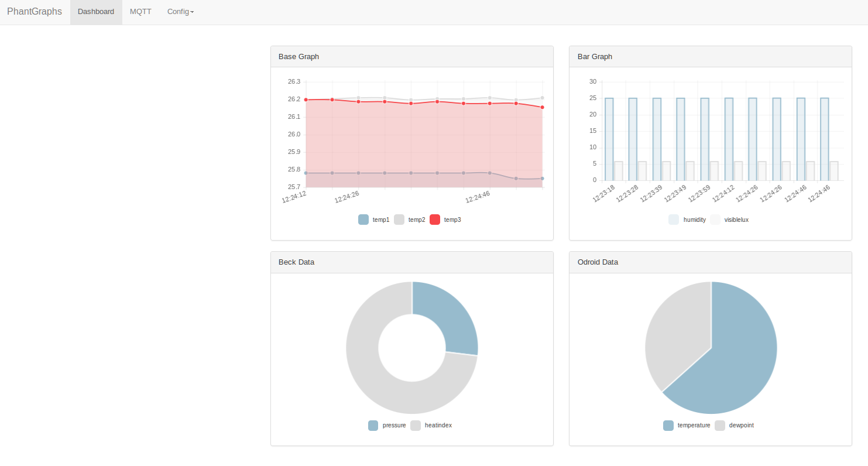Open the PhantGraphs brand link
This screenshot has height=466, width=868.
[35, 12]
